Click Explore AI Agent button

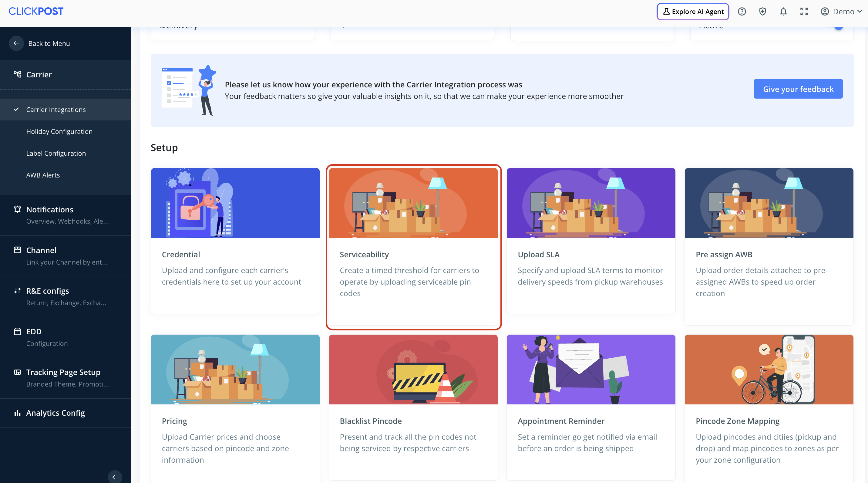[693, 12]
